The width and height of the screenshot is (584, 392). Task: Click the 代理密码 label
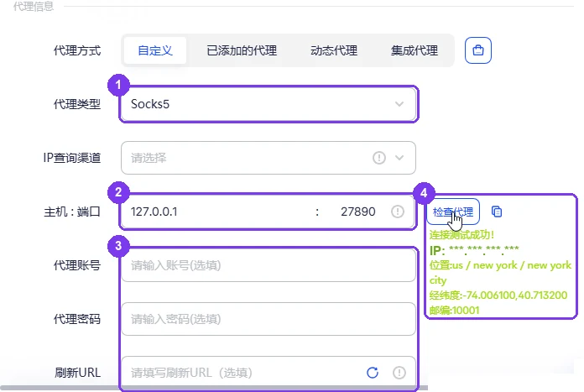coord(77,319)
